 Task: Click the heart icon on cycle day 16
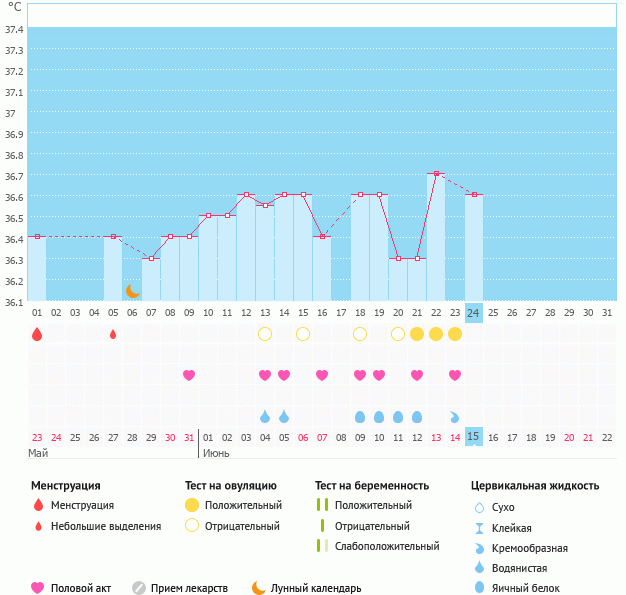pyautogui.click(x=322, y=375)
